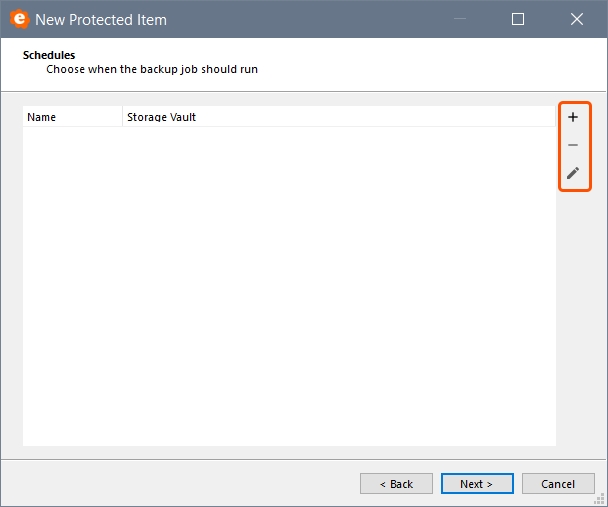Click the orange app logo in title bar

coord(19,19)
